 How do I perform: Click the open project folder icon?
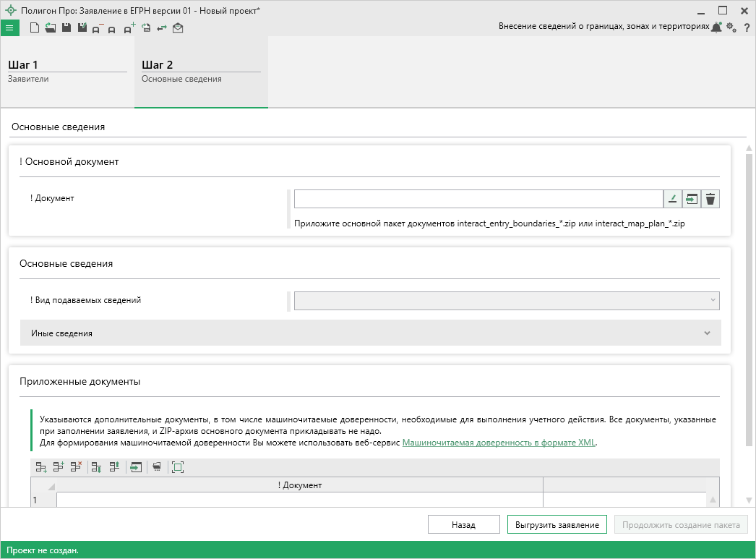(51, 28)
